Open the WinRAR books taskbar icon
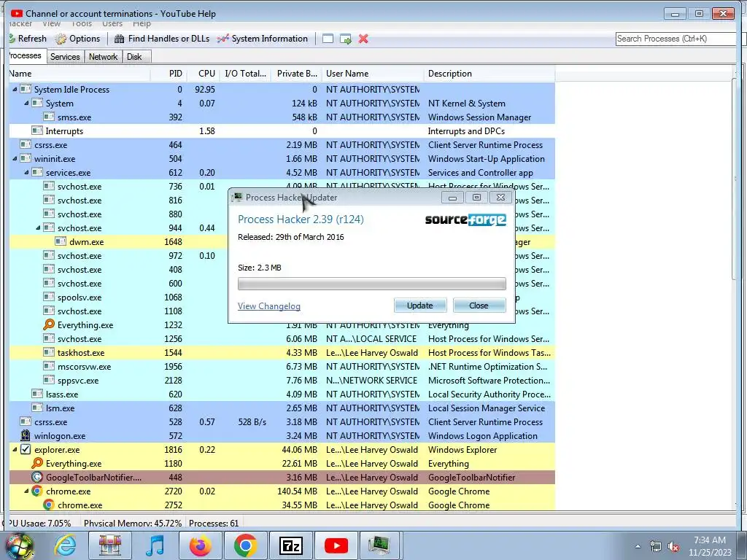 [x=110, y=545]
